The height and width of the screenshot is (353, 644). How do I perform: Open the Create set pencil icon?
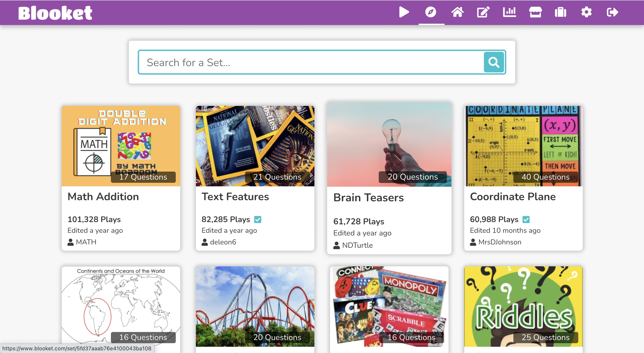pos(483,12)
